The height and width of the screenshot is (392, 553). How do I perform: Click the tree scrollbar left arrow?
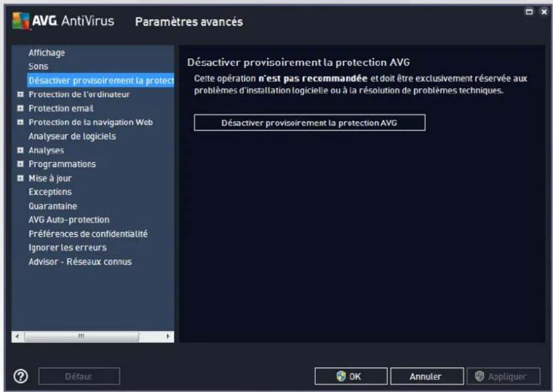[17, 336]
